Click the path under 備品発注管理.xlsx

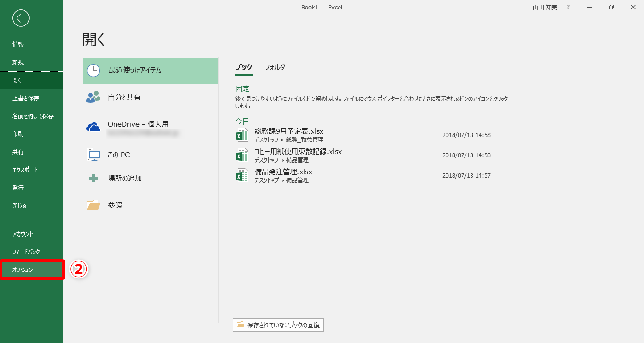pos(281,180)
